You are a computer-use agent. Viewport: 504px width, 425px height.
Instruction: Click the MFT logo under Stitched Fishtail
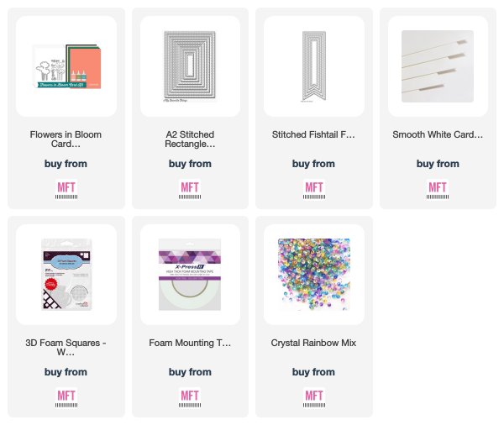[314, 189]
